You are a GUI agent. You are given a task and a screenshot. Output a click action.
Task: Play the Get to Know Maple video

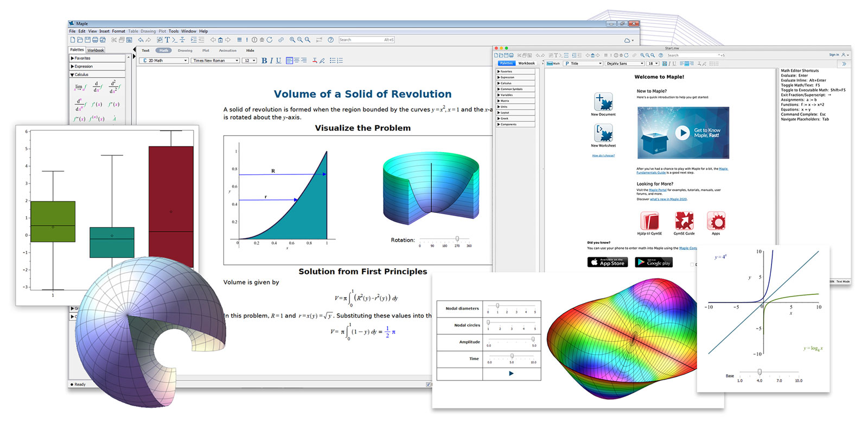682,133
